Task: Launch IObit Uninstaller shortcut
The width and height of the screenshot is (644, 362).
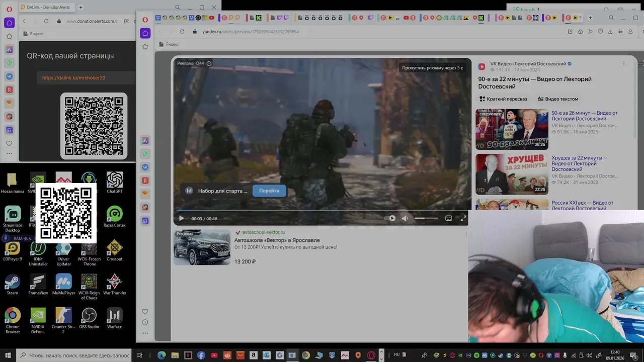Action: point(38,253)
